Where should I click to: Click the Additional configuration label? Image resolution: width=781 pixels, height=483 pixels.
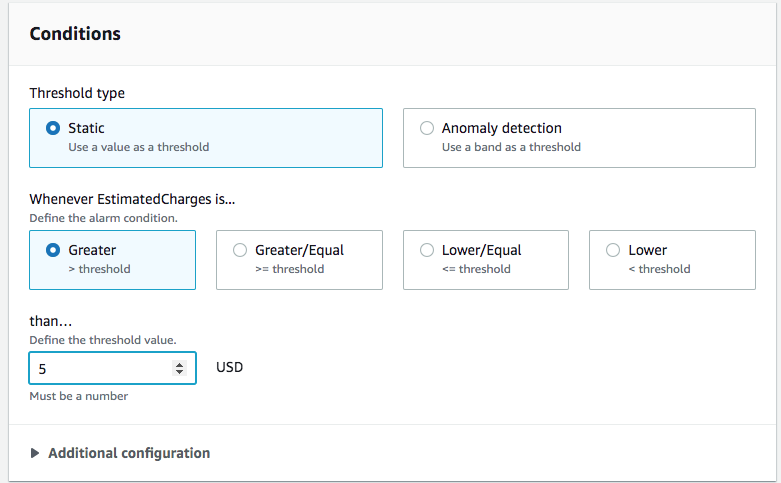(129, 453)
